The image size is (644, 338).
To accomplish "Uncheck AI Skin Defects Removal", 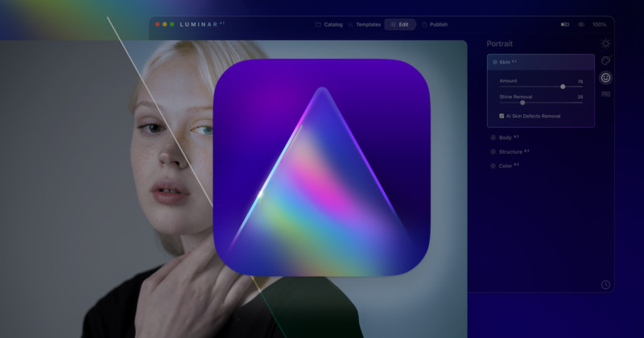I will pyautogui.click(x=502, y=116).
